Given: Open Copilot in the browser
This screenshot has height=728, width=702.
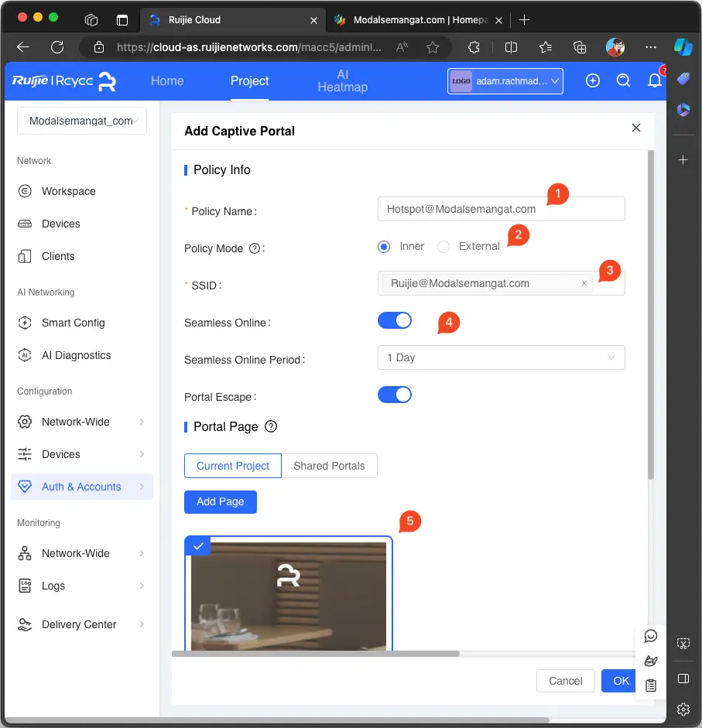Looking at the screenshot, I should pyautogui.click(x=683, y=47).
